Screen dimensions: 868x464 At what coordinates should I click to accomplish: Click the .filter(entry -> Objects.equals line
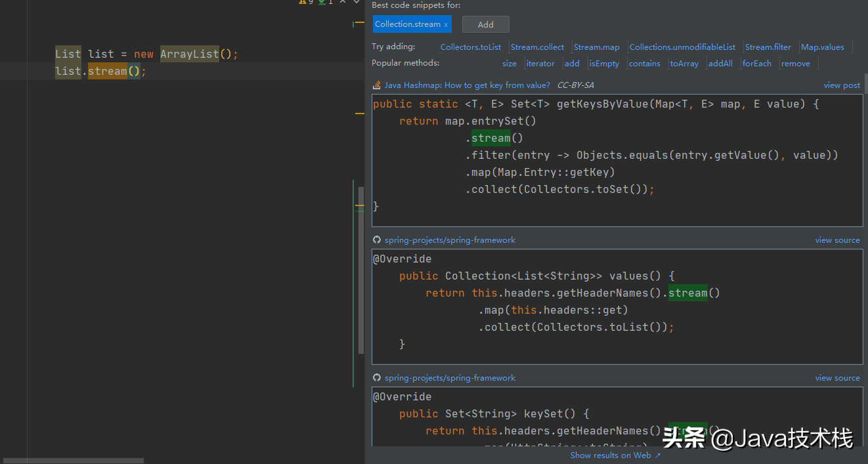pyautogui.click(x=651, y=155)
